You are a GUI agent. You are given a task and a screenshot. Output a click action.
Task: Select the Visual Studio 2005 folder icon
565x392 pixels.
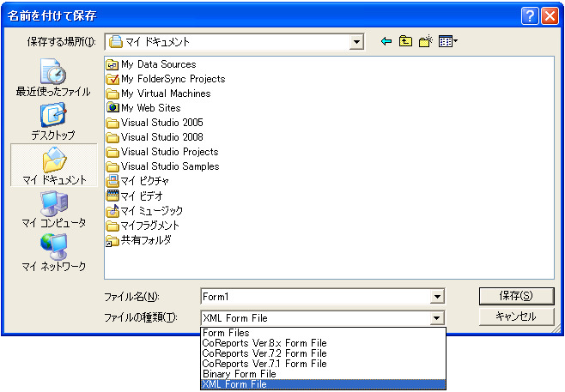coord(112,124)
